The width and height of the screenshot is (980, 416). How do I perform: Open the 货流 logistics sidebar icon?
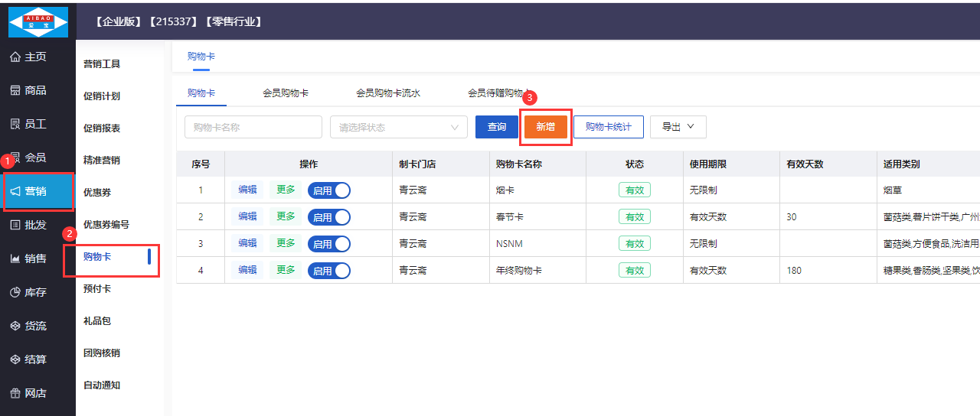click(x=15, y=327)
